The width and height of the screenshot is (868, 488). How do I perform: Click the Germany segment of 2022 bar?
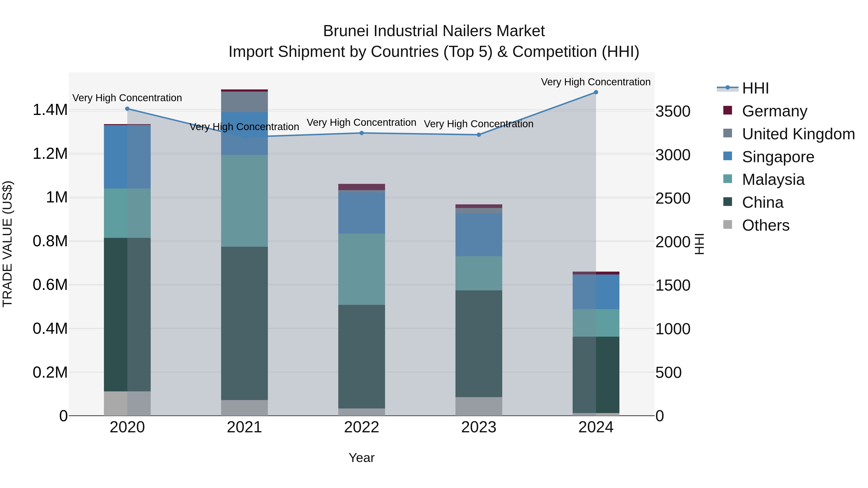tap(362, 187)
